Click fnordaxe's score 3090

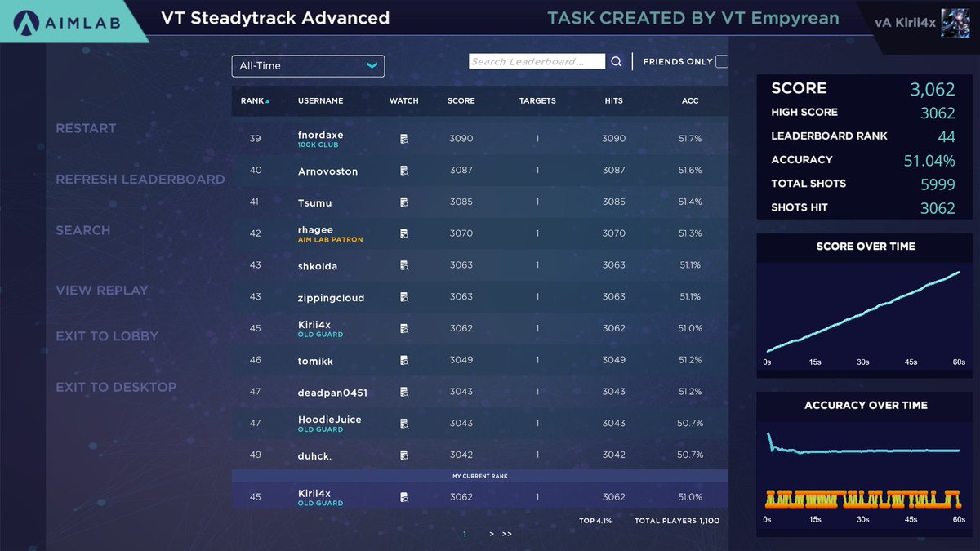pyautogui.click(x=461, y=139)
